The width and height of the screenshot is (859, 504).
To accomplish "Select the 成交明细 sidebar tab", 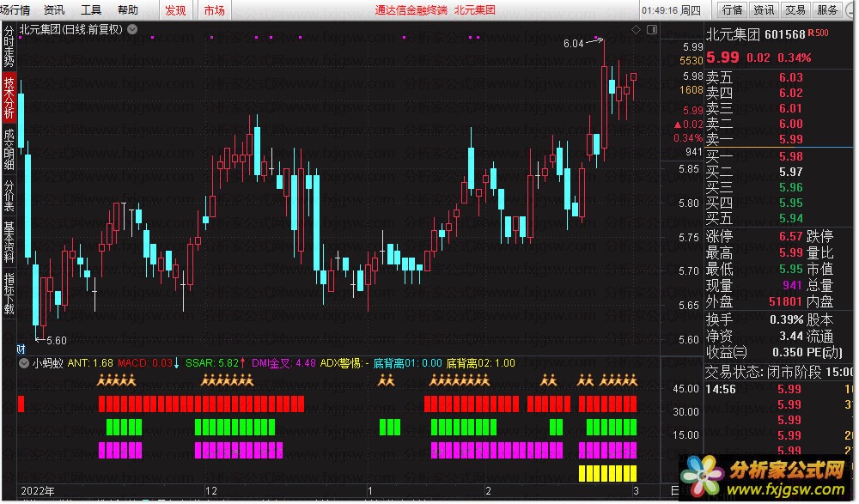I will pyautogui.click(x=9, y=149).
